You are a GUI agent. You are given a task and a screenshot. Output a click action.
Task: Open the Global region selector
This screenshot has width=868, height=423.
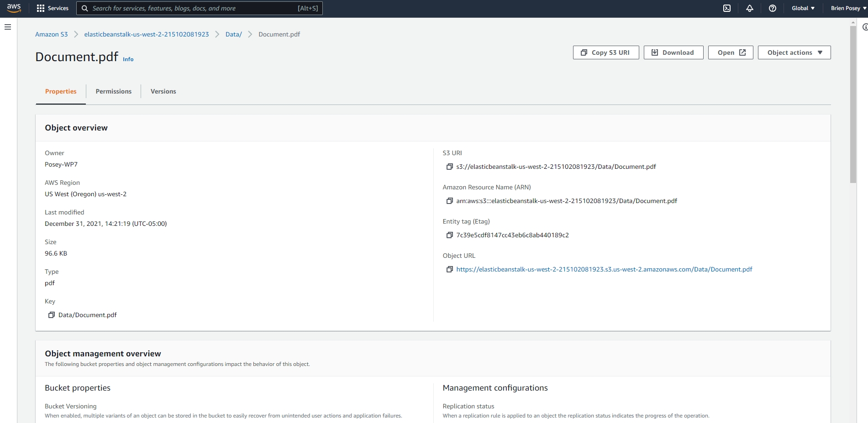(x=803, y=8)
